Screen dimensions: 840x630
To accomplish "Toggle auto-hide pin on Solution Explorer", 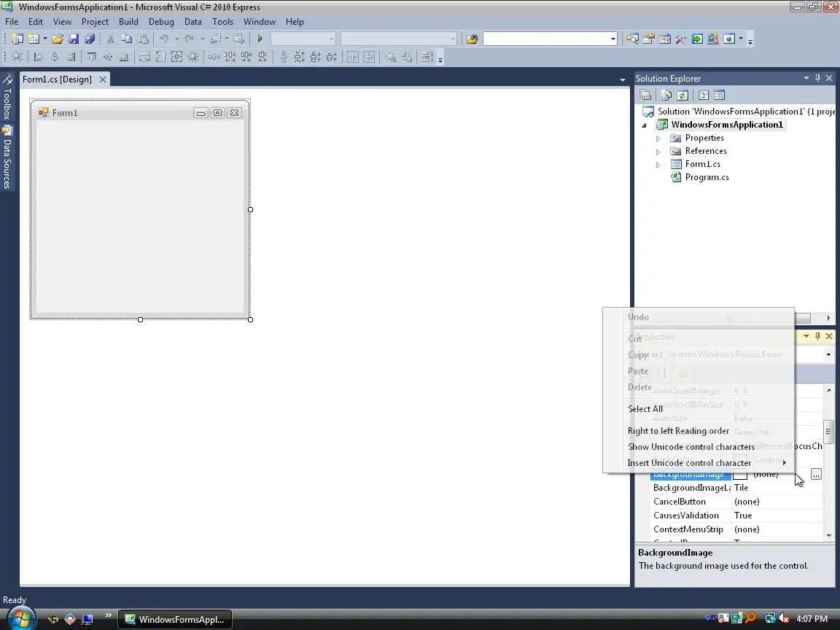I will click(817, 78).
